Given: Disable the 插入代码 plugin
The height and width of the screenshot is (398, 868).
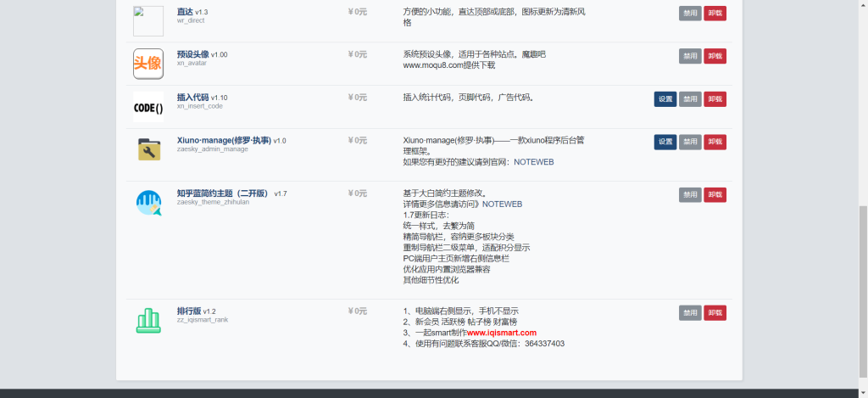Looking at the screenshot, I should 690,99.
